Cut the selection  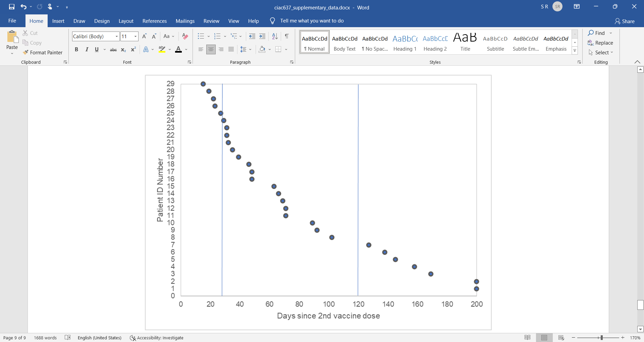tap(30, 33)
